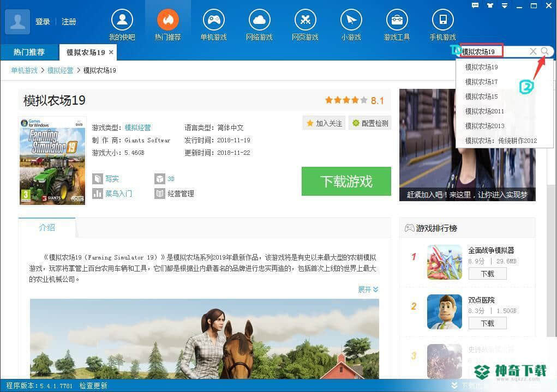Open the 单机游戏 gamepad icon

[213, 20]
